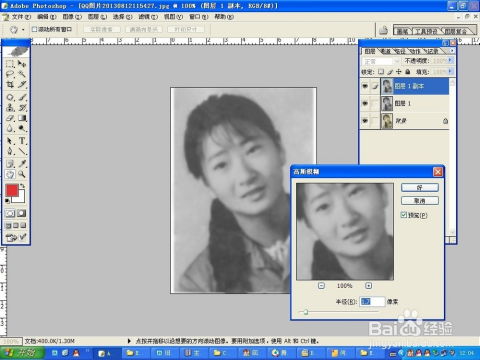Select the Gradient tool
This screenshot has height=360, width=480.
click(x=22, y=118)
